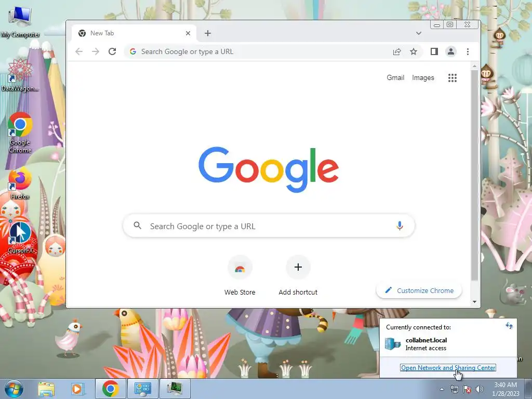Image resolution: width=532 pixels, height=399 pixels.
Task: Select the Firefox desktop shortcut
Action: [20, 183]
